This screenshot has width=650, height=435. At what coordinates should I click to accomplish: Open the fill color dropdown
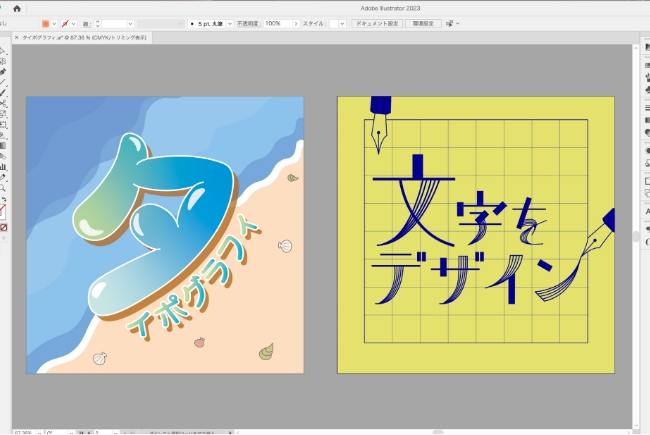(x=55, y=23)
